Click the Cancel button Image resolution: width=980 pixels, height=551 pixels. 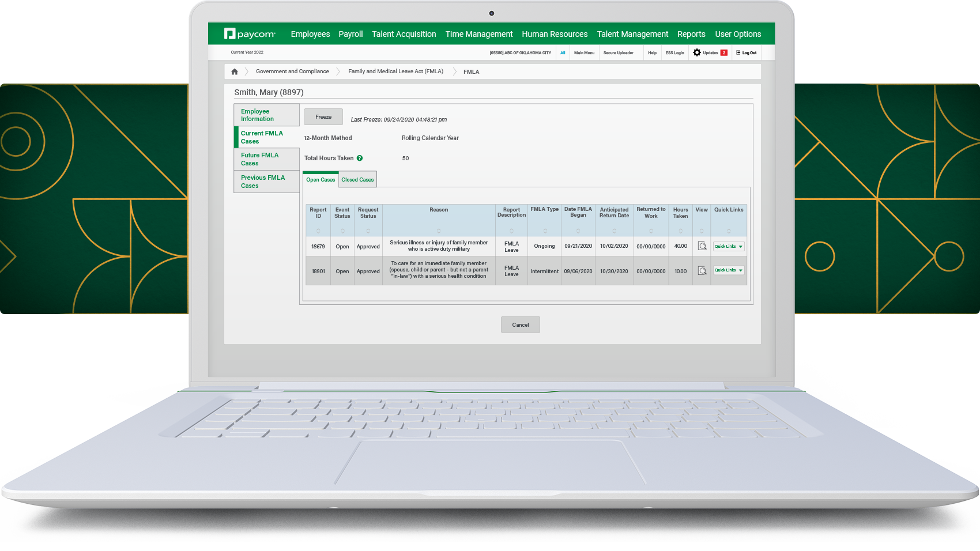pos(520,325)
